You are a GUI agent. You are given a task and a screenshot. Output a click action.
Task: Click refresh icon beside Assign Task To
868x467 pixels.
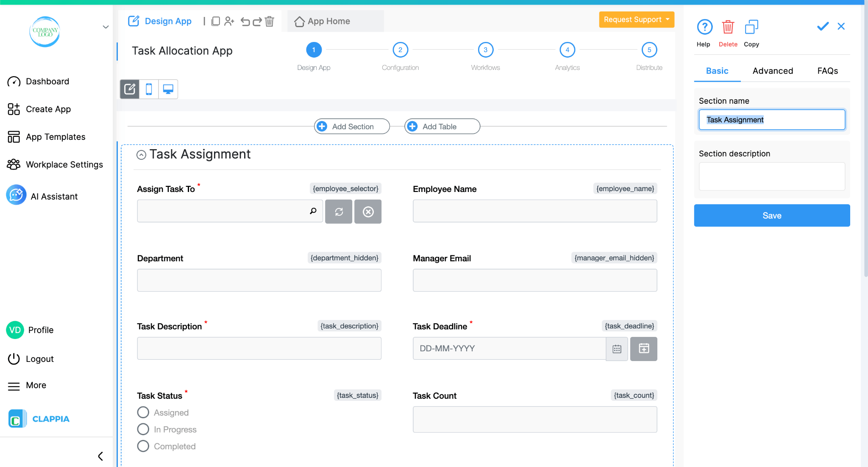click(x=339, y=211)
